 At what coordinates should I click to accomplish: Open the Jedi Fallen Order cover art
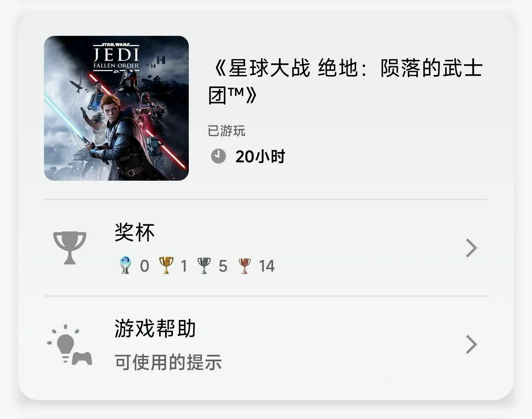tap(116, 108)
